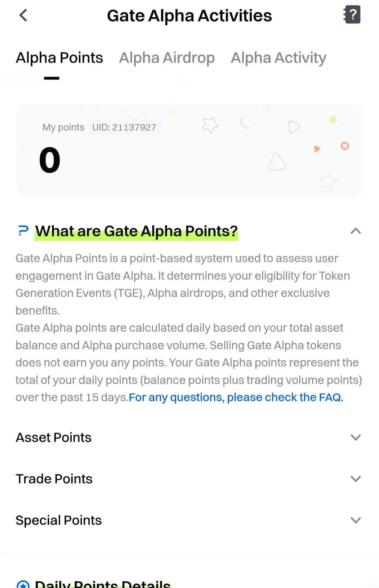Tap the What are Gate Alpha Points heading
Screen dimensions: 379x588
[137, 231]
